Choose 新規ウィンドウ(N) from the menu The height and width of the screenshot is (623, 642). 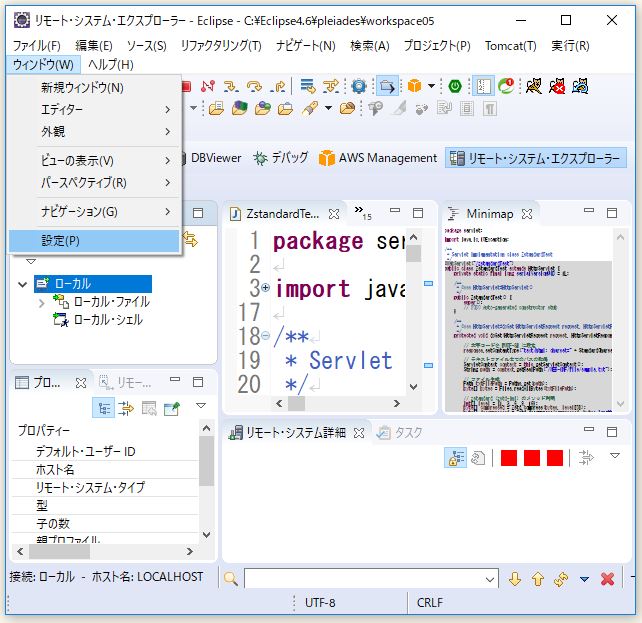click(x=94, y=87)
